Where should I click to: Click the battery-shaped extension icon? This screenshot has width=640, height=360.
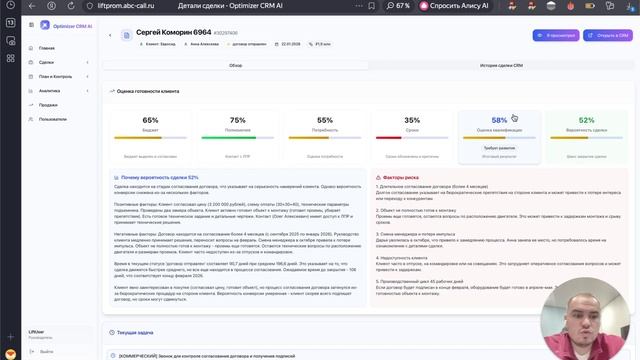590,6
